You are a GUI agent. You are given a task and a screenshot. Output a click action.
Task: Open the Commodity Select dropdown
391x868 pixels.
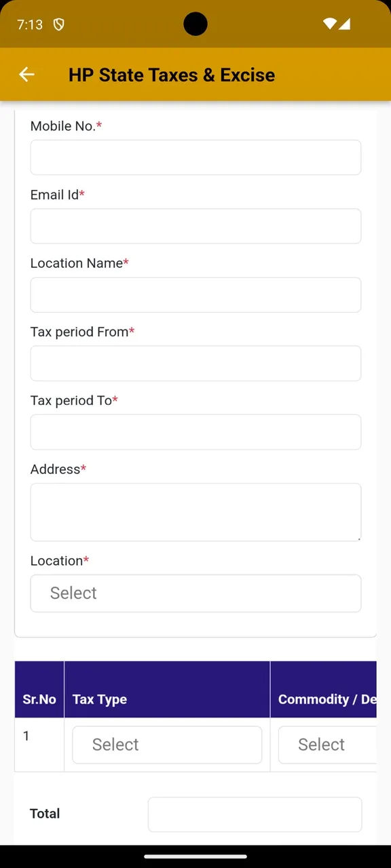[327, 745]
